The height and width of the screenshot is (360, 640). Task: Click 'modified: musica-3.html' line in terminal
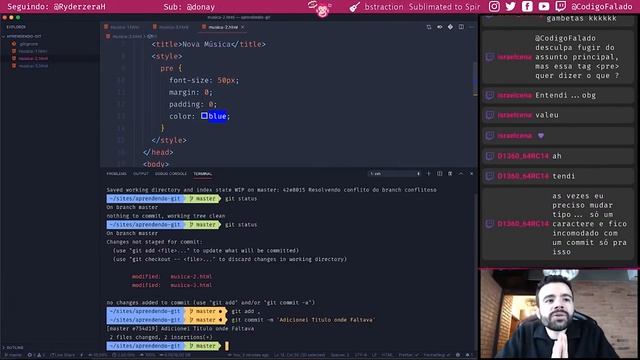pyautogui.click(x=171, y=285)
